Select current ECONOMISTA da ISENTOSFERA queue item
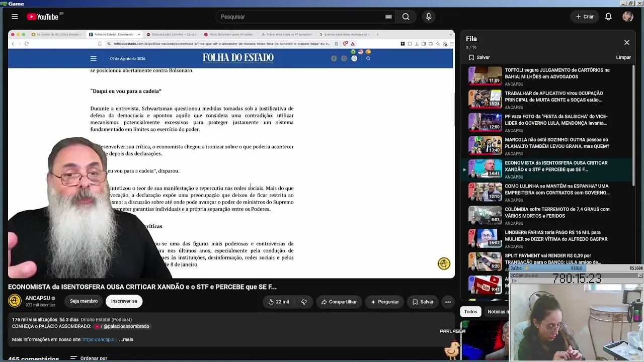Screen dimensions: 644x362 (x=547, y=169)
